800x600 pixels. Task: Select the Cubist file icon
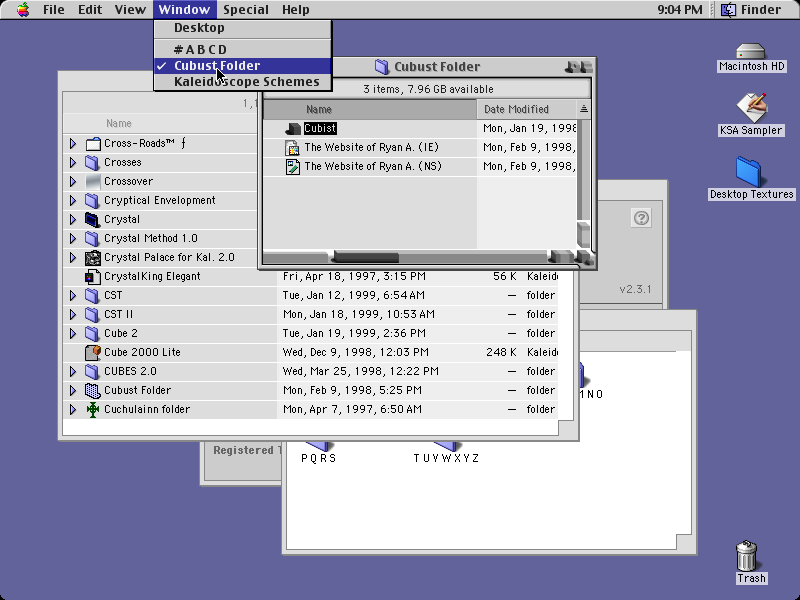pyautogui.click(x=292, y=129)
